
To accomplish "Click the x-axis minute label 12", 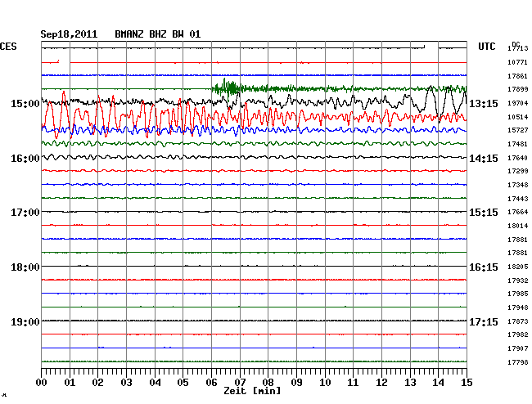I will pos(381,383).
